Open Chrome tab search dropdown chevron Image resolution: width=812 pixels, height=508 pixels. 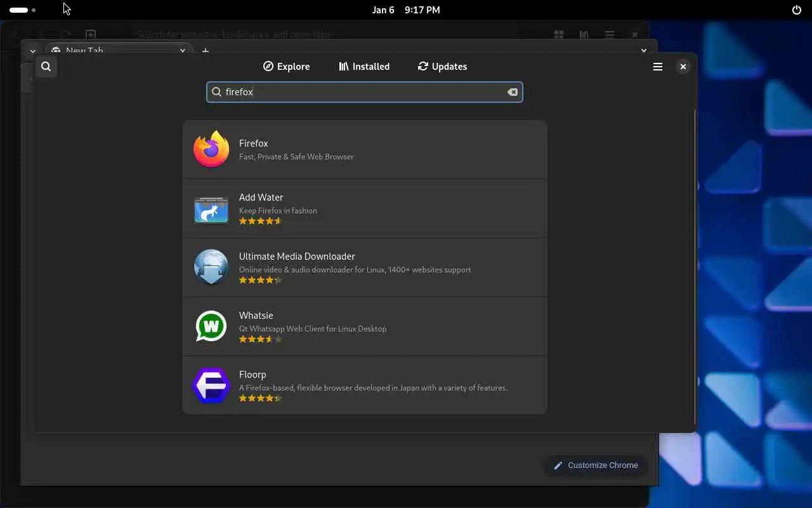(x=32, y=50)
